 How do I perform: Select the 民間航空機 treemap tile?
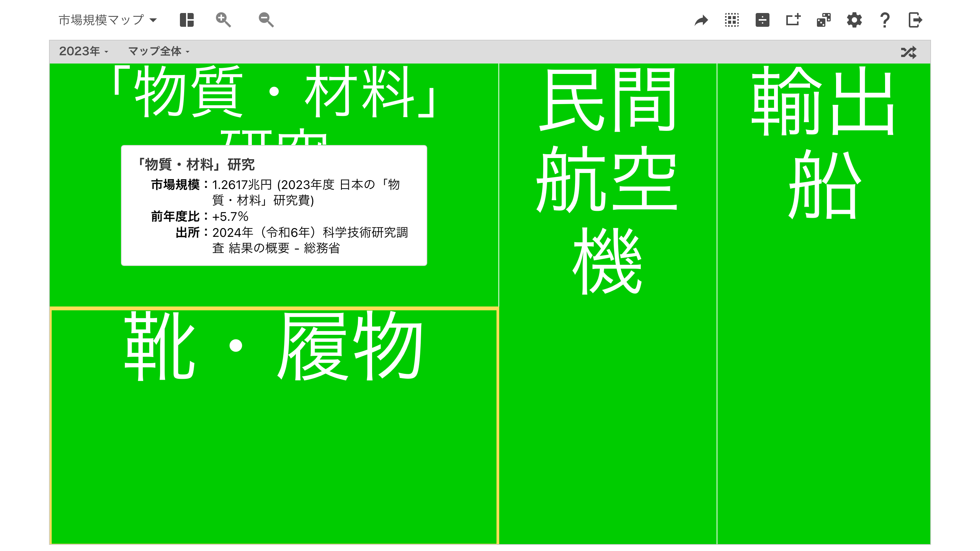click(x=608, y=304)
